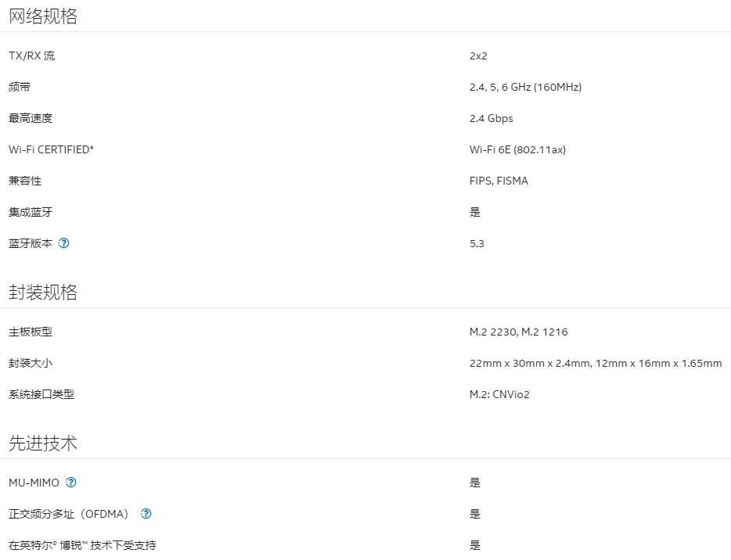Select the 网络规格 section heading
Viewport: 731px width, 560px height.
click(x=43, y=16)
